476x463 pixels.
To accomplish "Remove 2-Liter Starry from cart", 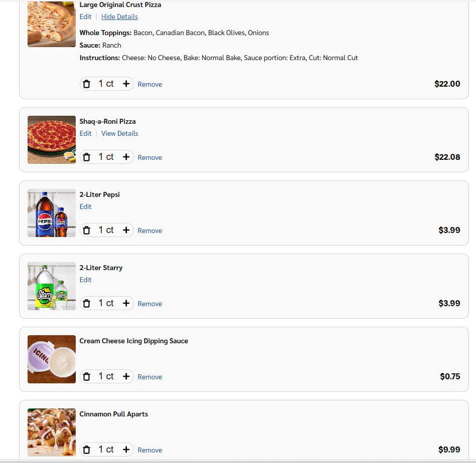I will click(150, 304).
